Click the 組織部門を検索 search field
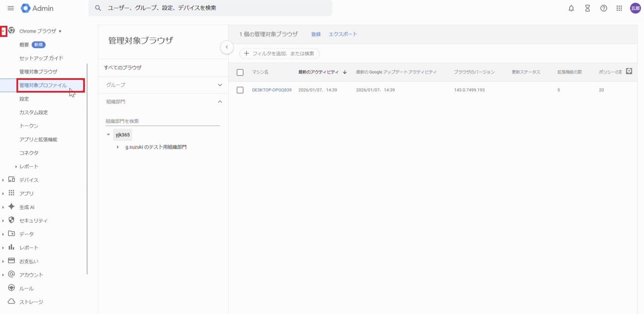The width and height of the screenshot is (644, 314). pyautogui.click(x=162, y=121)
